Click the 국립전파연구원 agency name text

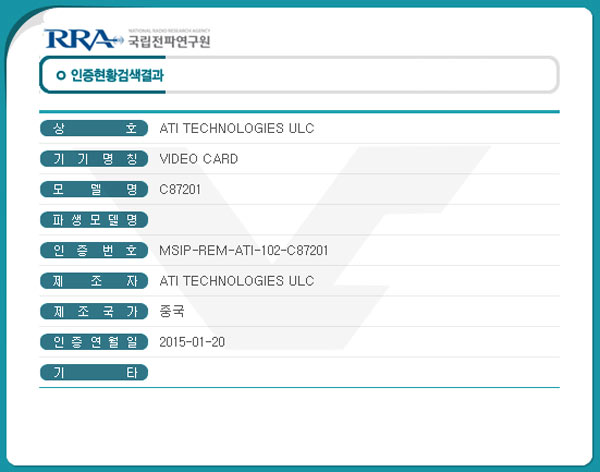pyautogui.click(x=169, y=41)
